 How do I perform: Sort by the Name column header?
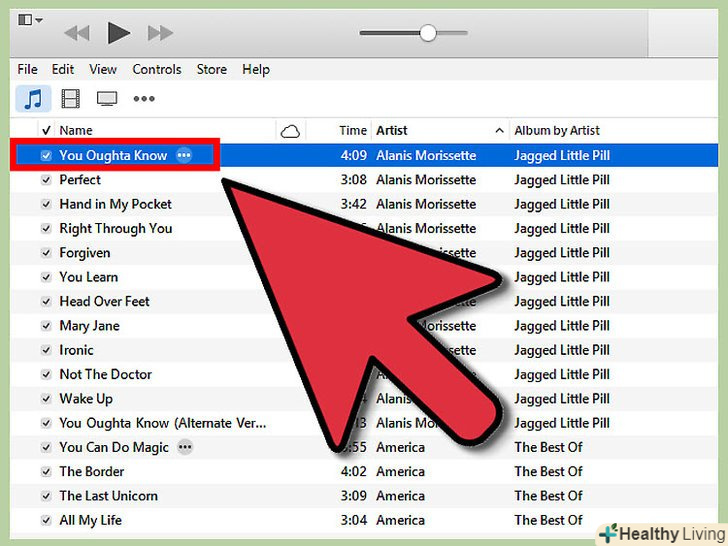[x=76, y=130]
